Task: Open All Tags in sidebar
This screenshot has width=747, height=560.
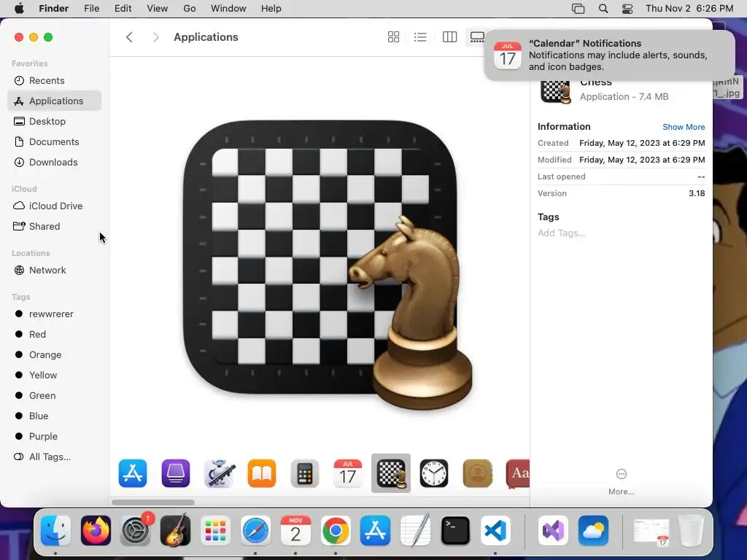Action: point(54,457)
